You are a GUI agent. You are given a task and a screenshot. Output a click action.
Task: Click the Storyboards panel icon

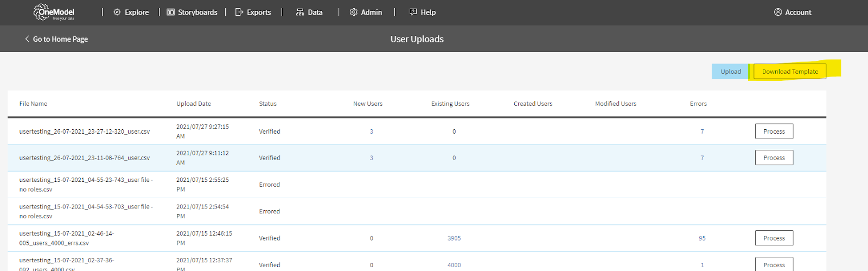pyautogui.click(x=170, y=12)
